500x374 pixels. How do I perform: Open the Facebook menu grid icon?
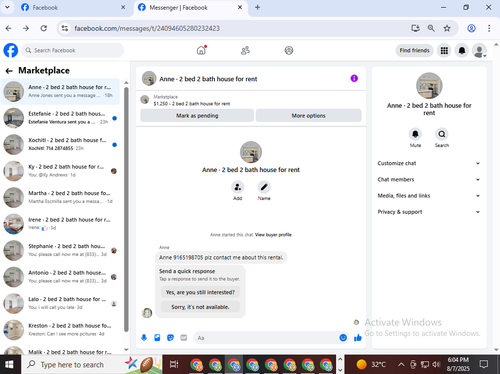tap(444, 50)
